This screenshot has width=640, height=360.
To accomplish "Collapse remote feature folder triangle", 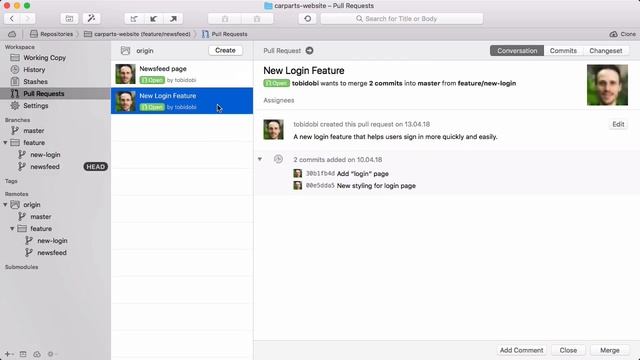I will (12, 229).
